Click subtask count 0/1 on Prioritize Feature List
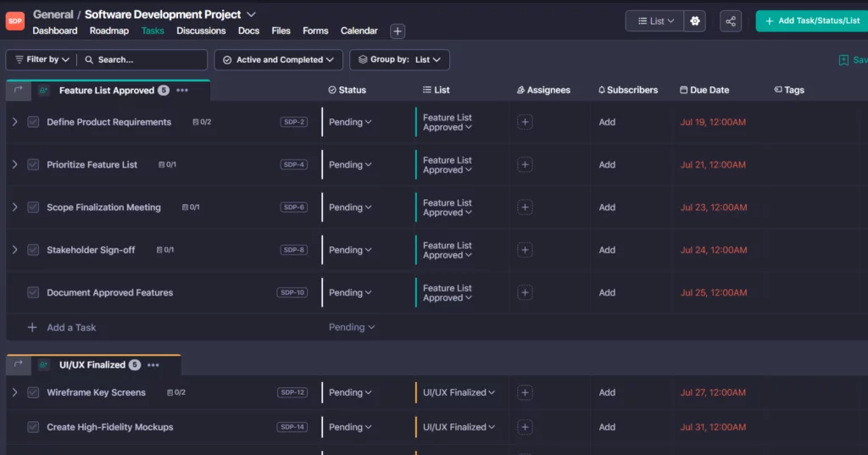Viewport: 868px width, 455px height. [167, 164]
